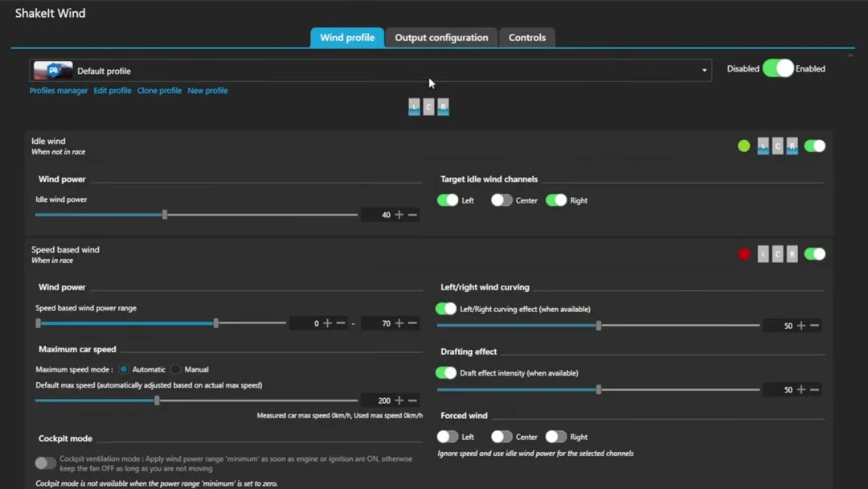This screenshot has height=489, width=868.
Task: Click the L channel icon in Idle wind header
Action: point(764,146)
